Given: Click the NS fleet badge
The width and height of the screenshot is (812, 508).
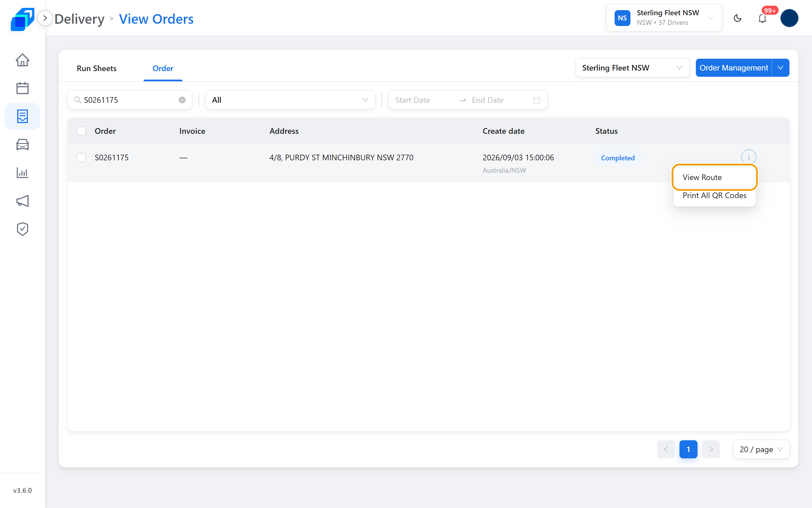Looking at the screenshot, I should [x=623, y=18].
